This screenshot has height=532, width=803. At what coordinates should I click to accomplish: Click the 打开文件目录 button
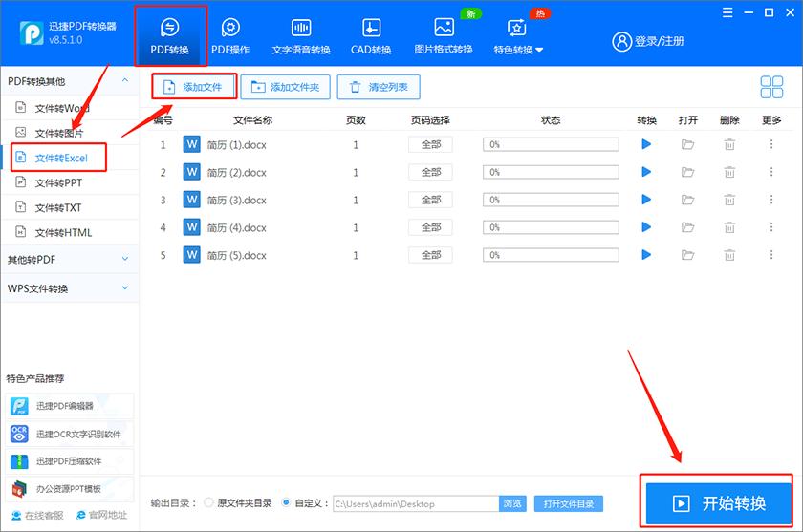(x=569, y=504)
